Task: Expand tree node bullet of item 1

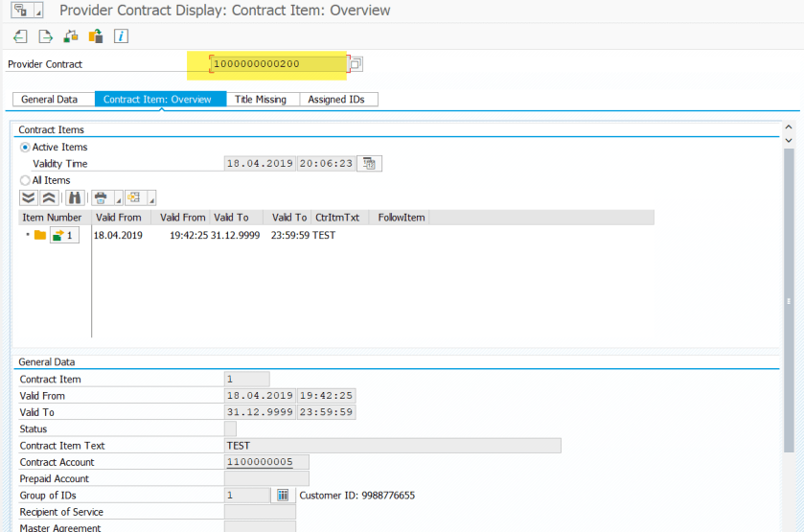Action: (x=27, y=235)
